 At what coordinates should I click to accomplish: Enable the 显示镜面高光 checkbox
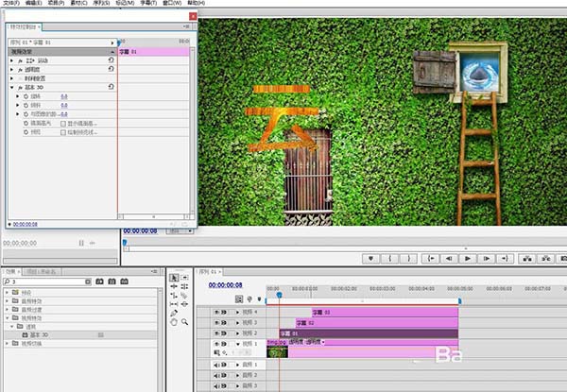pyautogui.click(x=63, y=123)
